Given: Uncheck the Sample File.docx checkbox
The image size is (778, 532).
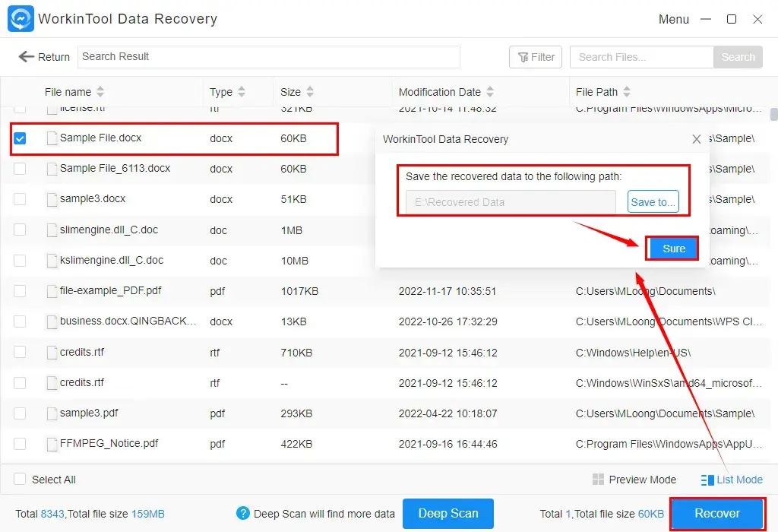Looking at the screenshot, I should [20, 138].
